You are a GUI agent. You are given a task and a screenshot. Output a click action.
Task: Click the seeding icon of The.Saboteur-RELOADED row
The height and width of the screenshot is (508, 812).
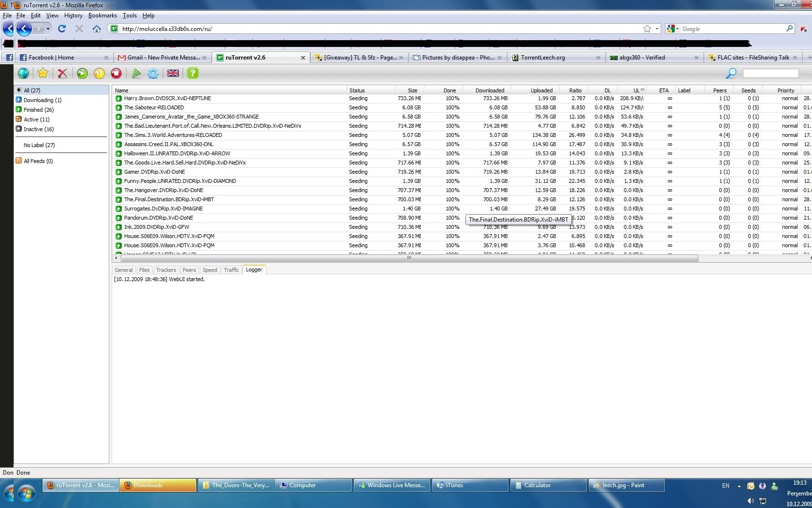click(x=118, y=107)
